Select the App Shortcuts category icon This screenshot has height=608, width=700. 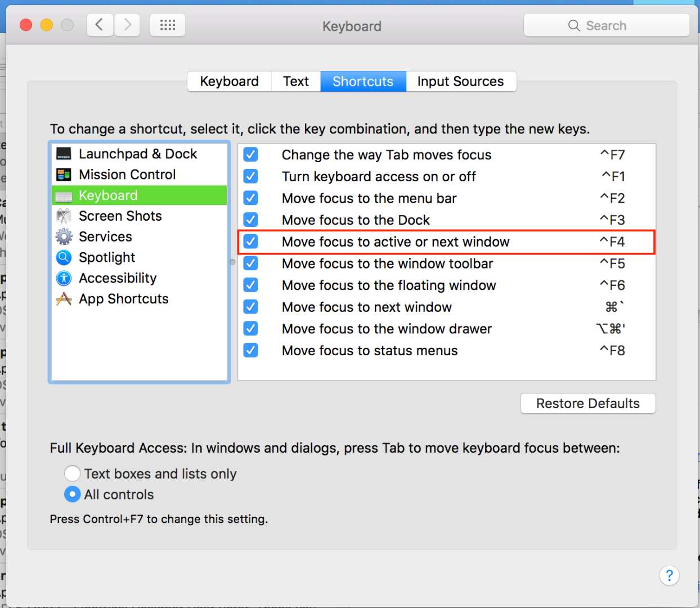tap(64, 299)
